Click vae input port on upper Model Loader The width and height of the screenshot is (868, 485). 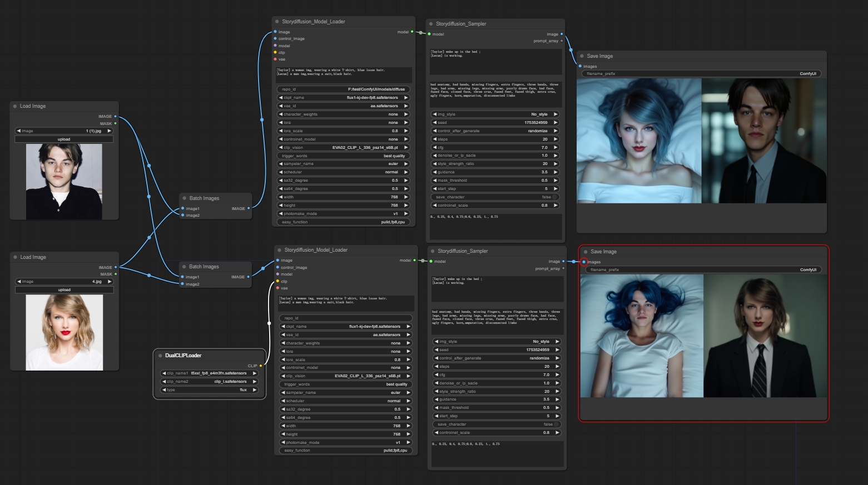275,59
